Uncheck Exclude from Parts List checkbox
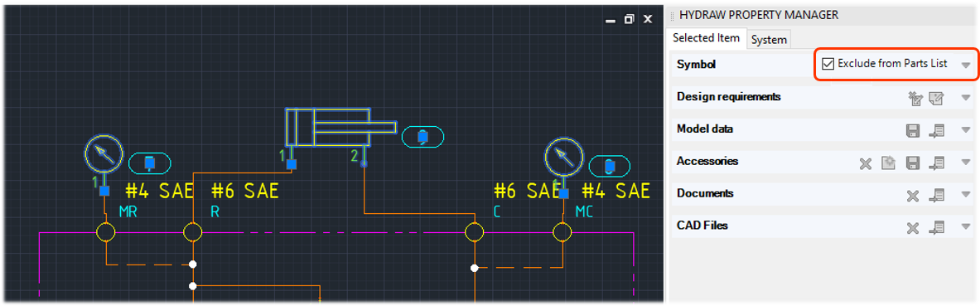 tap(828, 64)
